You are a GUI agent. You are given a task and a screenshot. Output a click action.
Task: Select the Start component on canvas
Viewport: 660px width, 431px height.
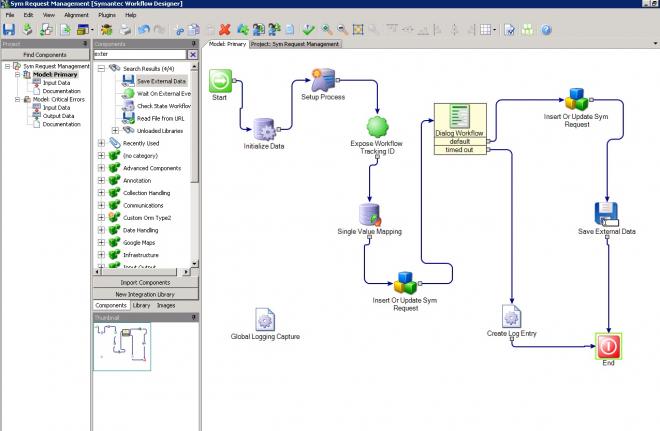[x=220, y=81]
